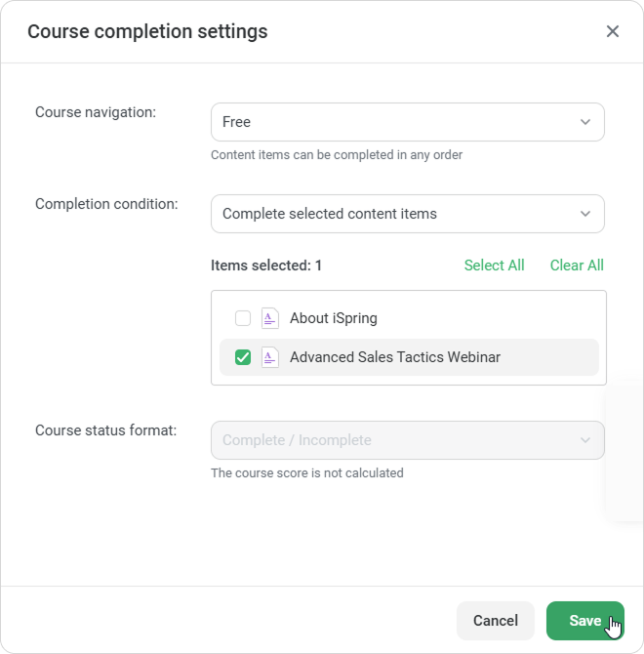
Task: Uncheck Advanced Sales Tactics Webinar checkbox
Action: point(243,357)
